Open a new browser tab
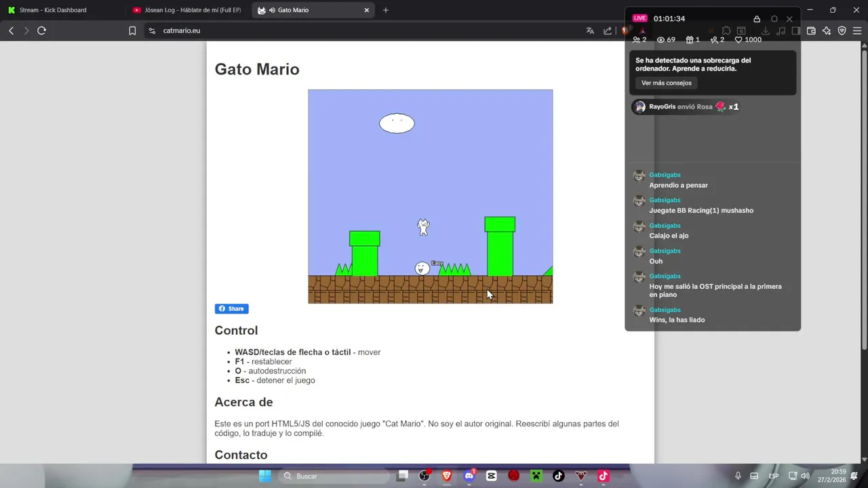 click(x=385, y=10)
